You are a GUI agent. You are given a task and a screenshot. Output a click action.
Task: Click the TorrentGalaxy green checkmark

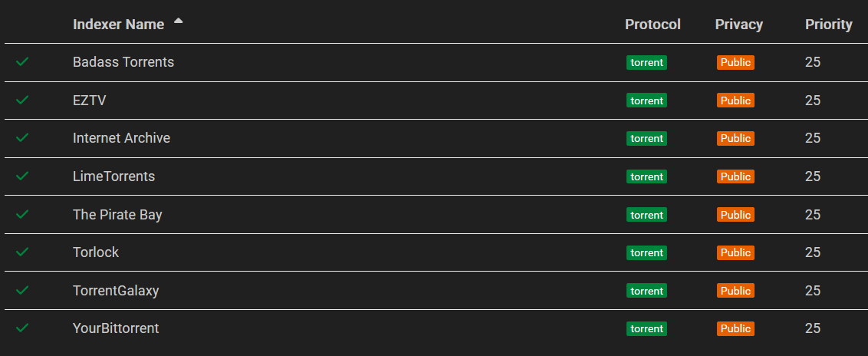click(x=22, y=290)
